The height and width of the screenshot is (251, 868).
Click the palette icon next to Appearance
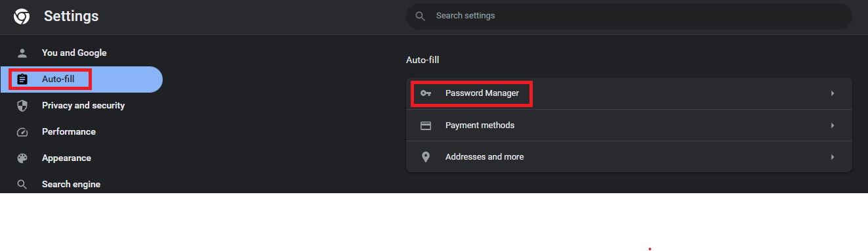[x=22, y=158]
